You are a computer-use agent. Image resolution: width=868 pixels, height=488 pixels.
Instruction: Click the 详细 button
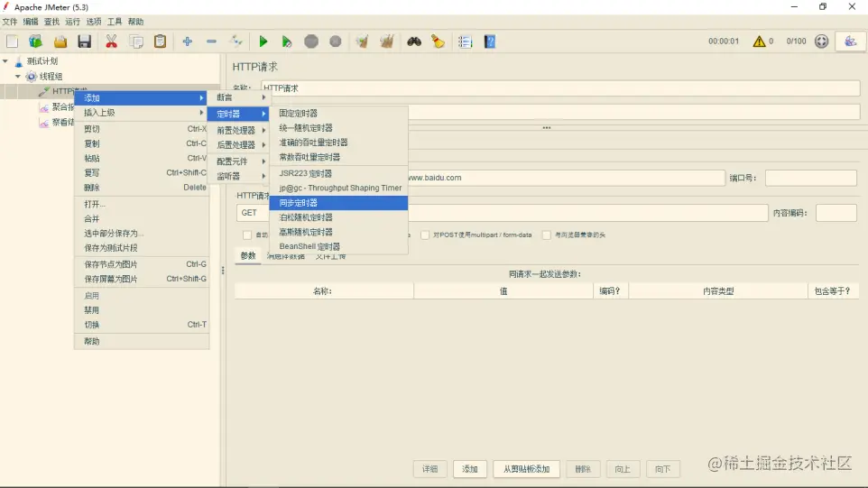tap(430, 469)
